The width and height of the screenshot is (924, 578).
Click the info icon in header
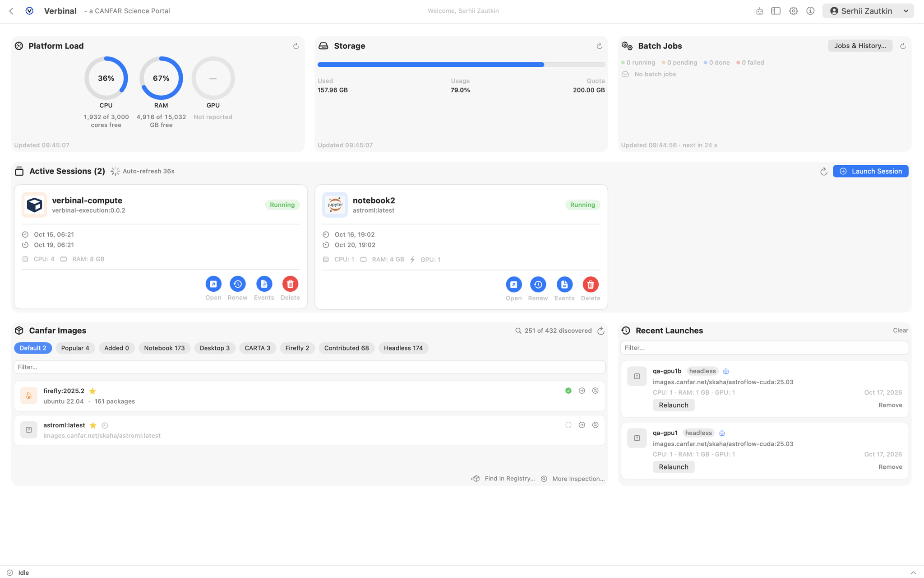pyautogui.click(x=810, y=11)
